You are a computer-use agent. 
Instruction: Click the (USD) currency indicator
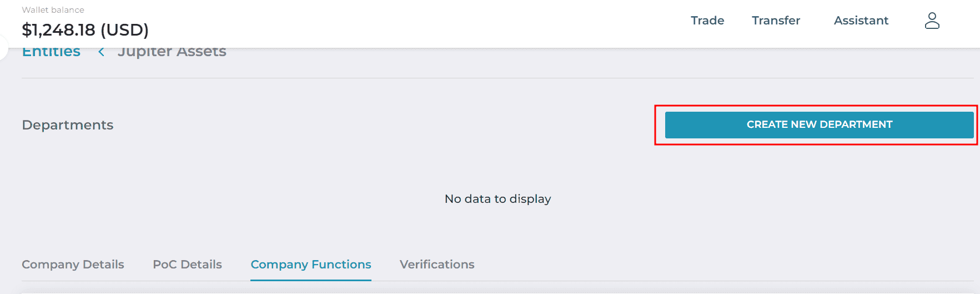pyautogui.click(x=124, y=29)
